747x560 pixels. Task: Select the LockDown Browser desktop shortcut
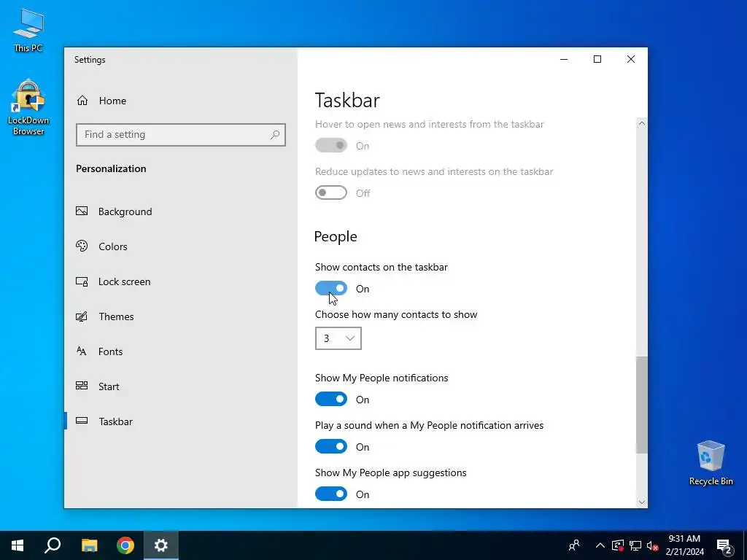pos(28,108)
